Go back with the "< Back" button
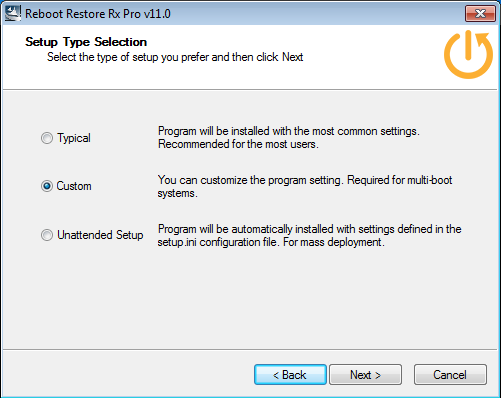Viewport: 501px width, 398px height. tap(290, 375)
